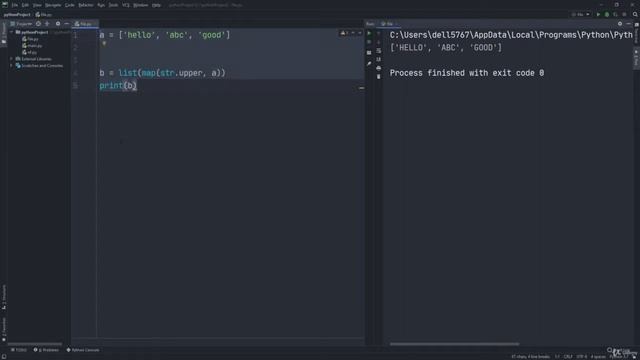Toggle soft-wrap in the Run console
Viewport: 640px width, 360px height.
click(x=379, y=51)
